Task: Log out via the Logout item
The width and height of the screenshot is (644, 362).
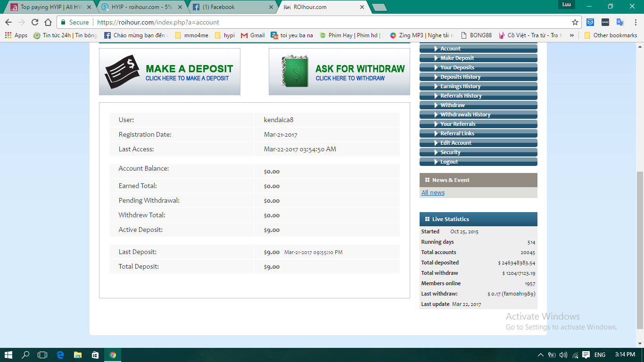Action: pos(479,162)
